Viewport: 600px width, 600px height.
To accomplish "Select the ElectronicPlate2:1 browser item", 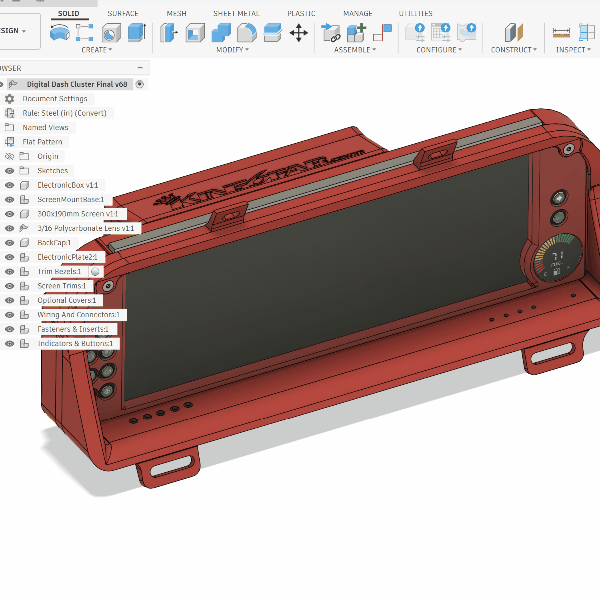I will tap(67, 257).
